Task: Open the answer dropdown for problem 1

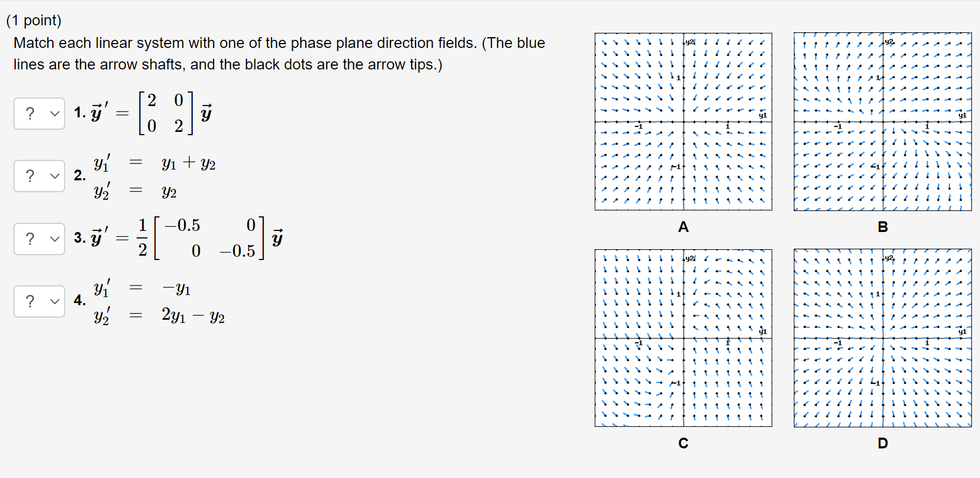Action: click(x=39, y=113)
